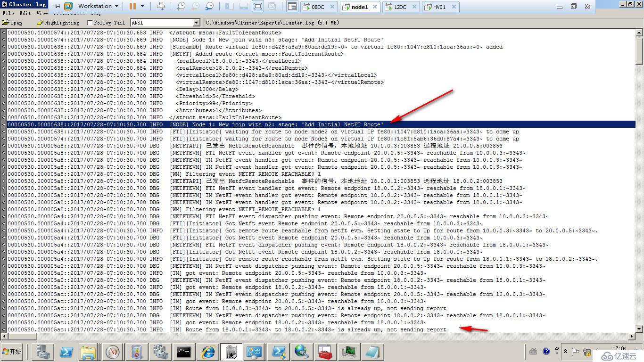Toggle the Follow Tail checkbox
Viewport: 644px width, 362px height.
(90, 23)
